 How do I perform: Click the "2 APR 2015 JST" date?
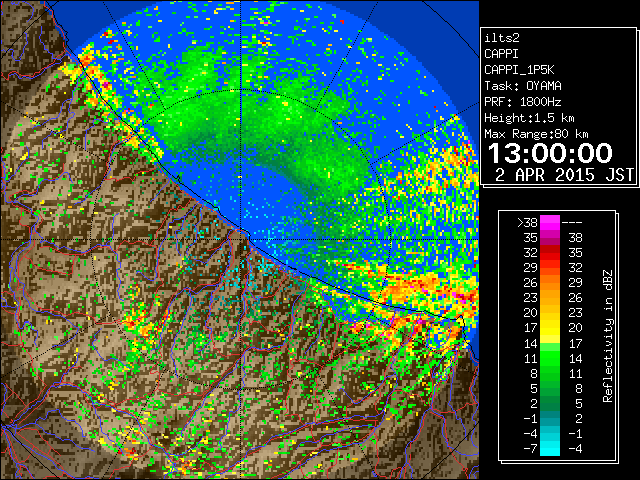[564, 175]
